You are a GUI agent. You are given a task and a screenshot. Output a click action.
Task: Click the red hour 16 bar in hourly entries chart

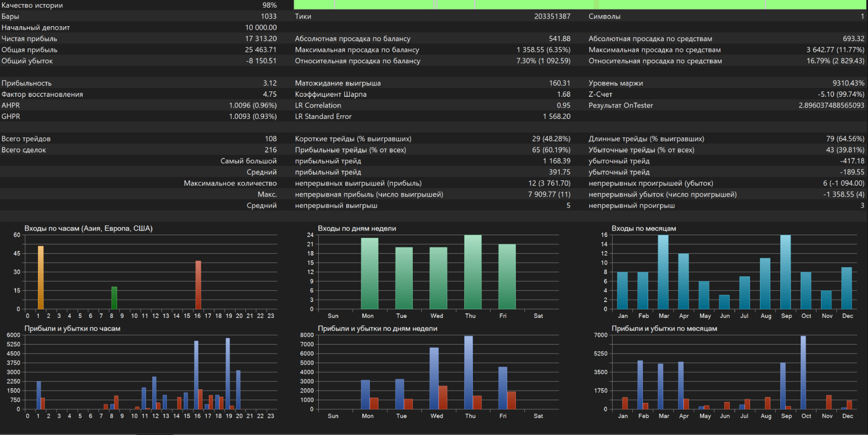click(198, 284)
